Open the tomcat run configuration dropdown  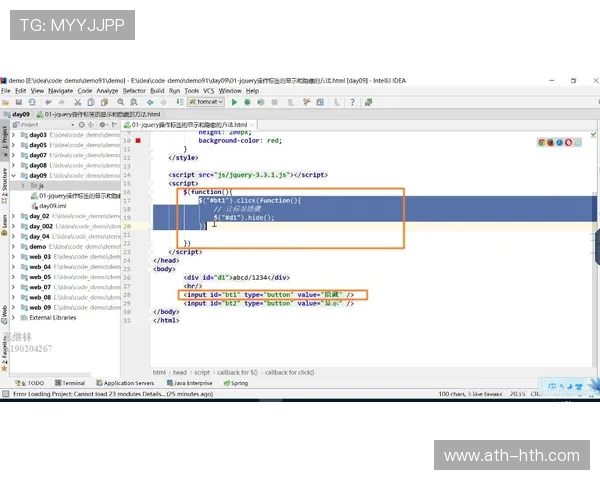(x=207, y=101)
